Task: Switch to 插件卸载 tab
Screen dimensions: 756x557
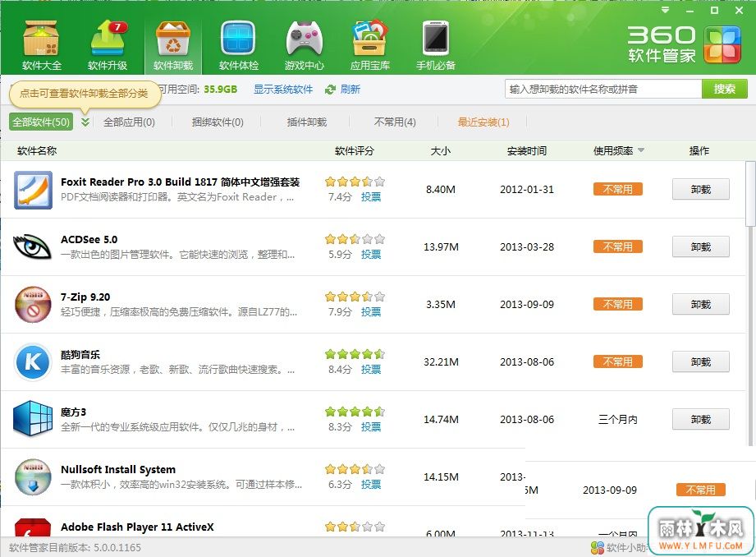Action: point(307,122)
